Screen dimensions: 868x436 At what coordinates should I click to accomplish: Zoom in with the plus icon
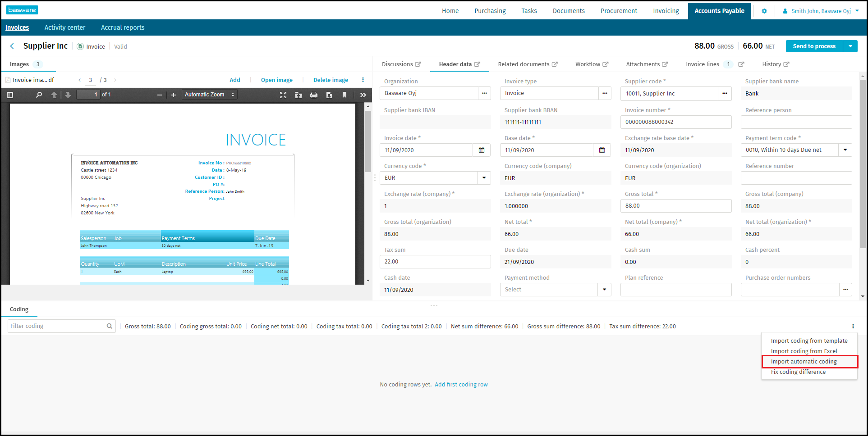tap(174, 95)
